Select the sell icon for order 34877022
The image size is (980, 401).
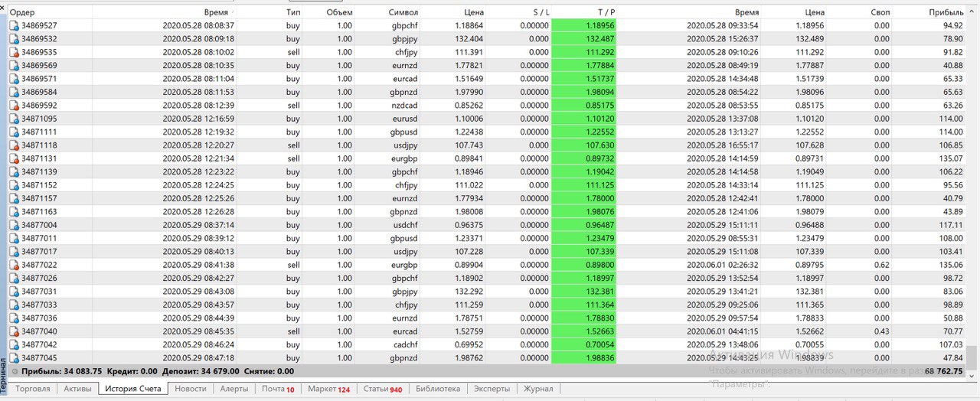coord(14,265)
